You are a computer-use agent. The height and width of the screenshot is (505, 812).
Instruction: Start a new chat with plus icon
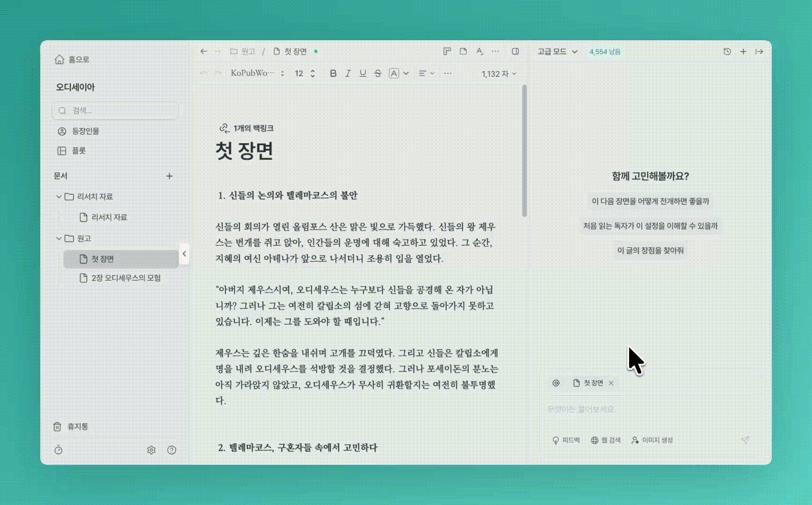(x=743, y=51)
